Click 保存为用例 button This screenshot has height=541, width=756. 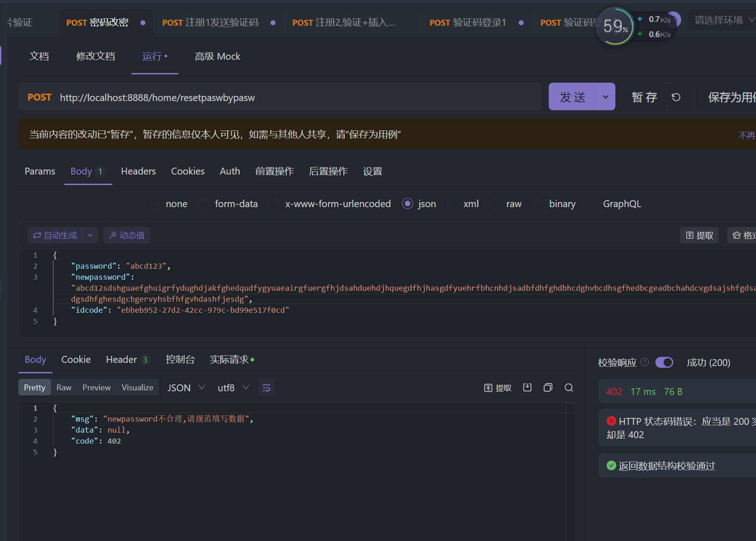point(726,97)
